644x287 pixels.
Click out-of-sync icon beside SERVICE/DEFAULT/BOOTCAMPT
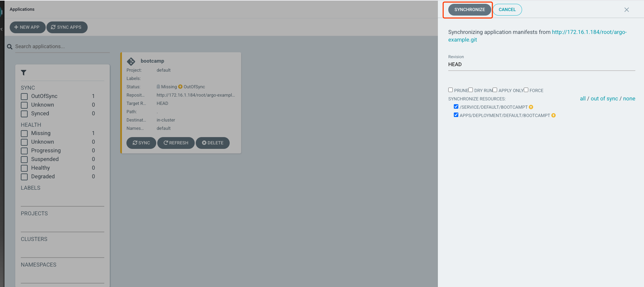(531, 107)
